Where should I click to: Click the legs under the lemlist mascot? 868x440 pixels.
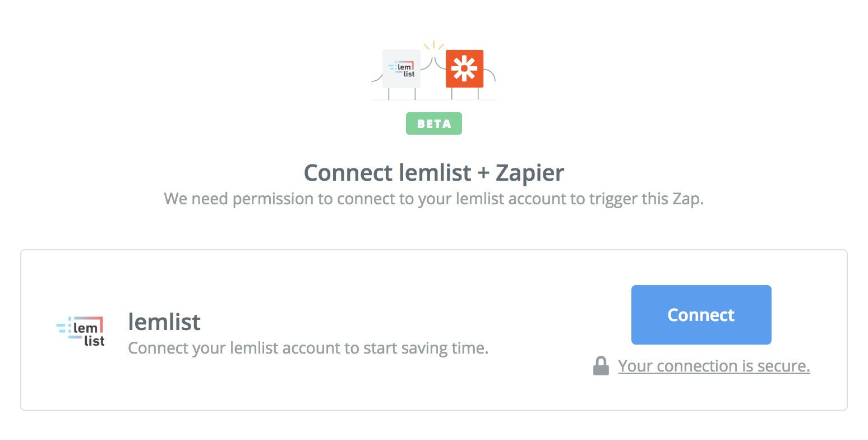tap(401, 94)
